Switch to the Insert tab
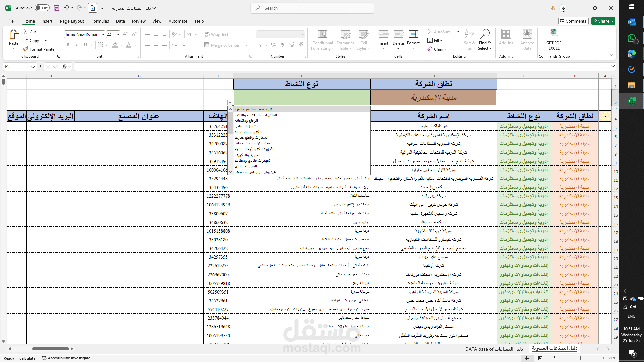644x362 pixels. point(47,21)
